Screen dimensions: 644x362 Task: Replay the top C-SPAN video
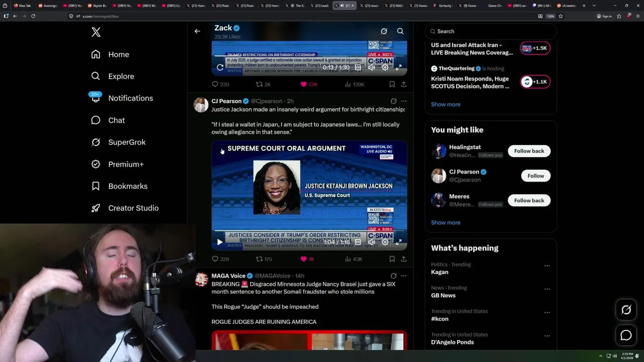pyautogui.click(x=220, y=67)
